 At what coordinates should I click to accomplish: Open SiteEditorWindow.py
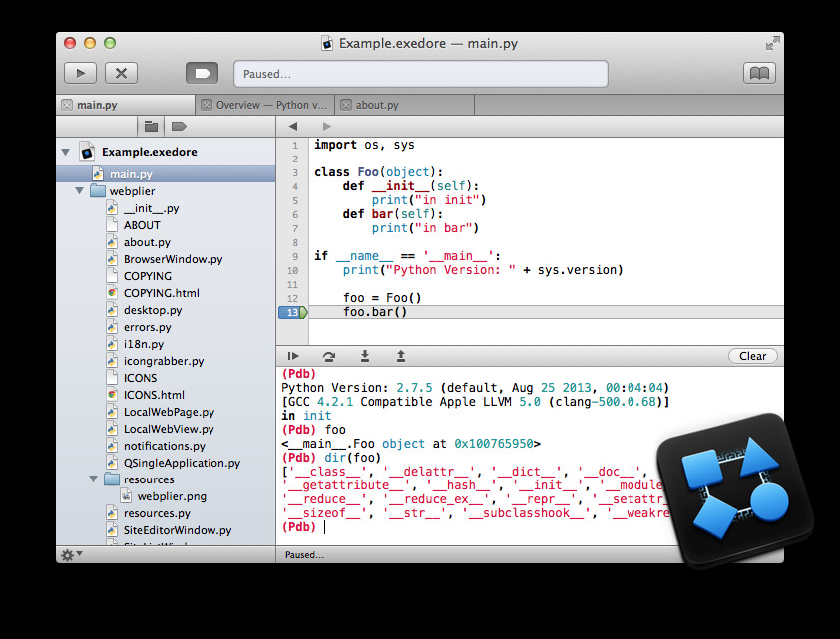tap(178, 530)
